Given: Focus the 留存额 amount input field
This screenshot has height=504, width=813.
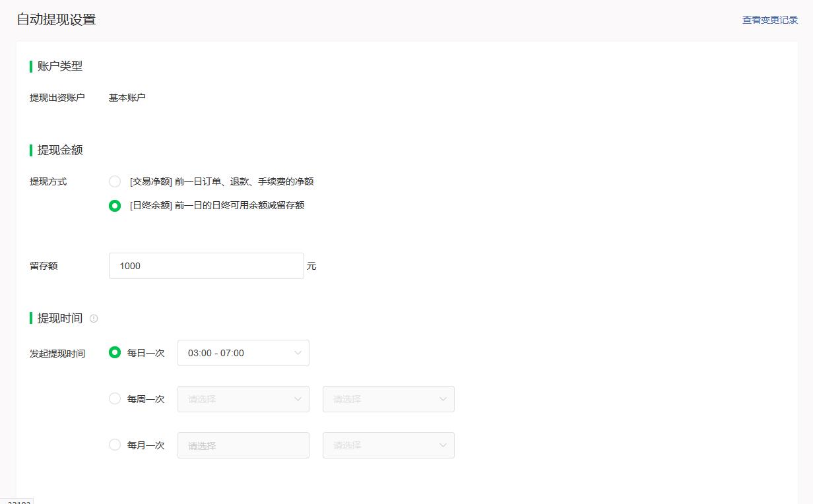Looking at the screenshot, I should pos(207,266).
